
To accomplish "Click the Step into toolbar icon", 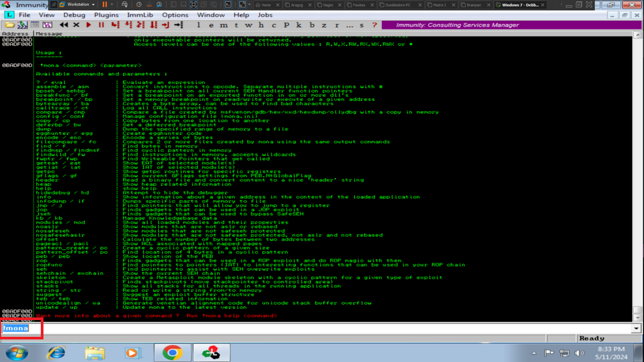I will coord(115,25).
